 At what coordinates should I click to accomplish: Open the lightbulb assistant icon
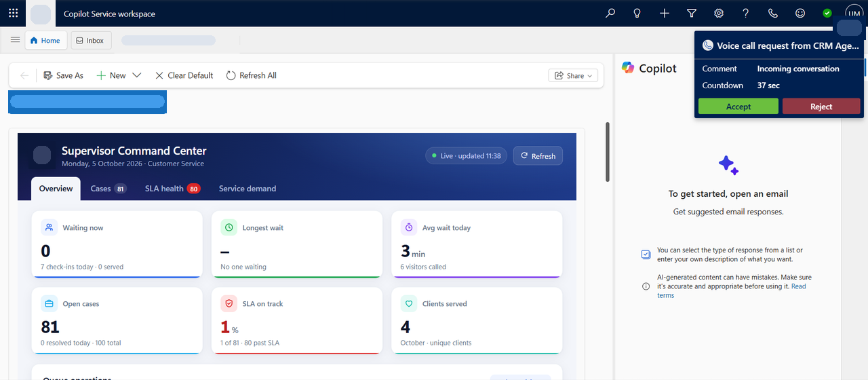click(x=637, y=13)
